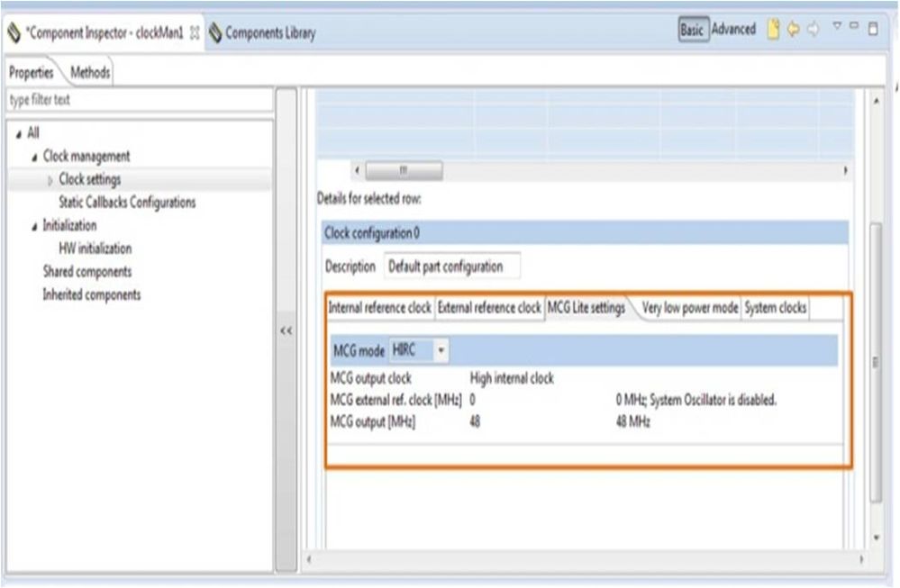The height and width of the screenshot is (588, 900).
Task: Collapse the All tree node
Action: [x=19, y=133]
